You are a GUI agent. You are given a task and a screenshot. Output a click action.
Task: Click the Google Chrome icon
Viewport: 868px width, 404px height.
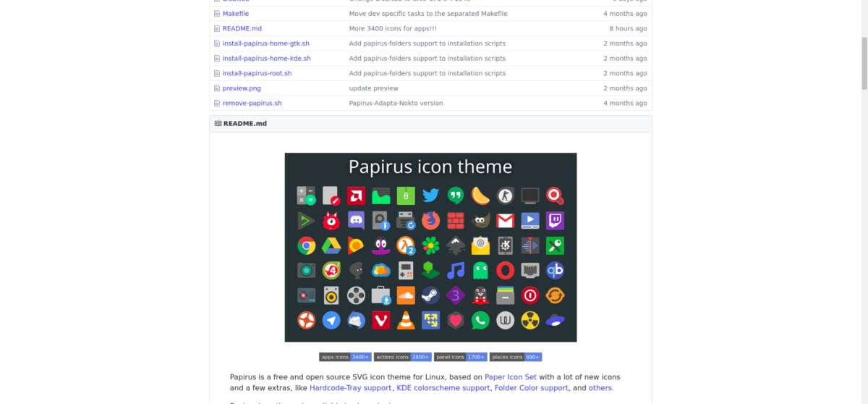(x=306, y=245)
